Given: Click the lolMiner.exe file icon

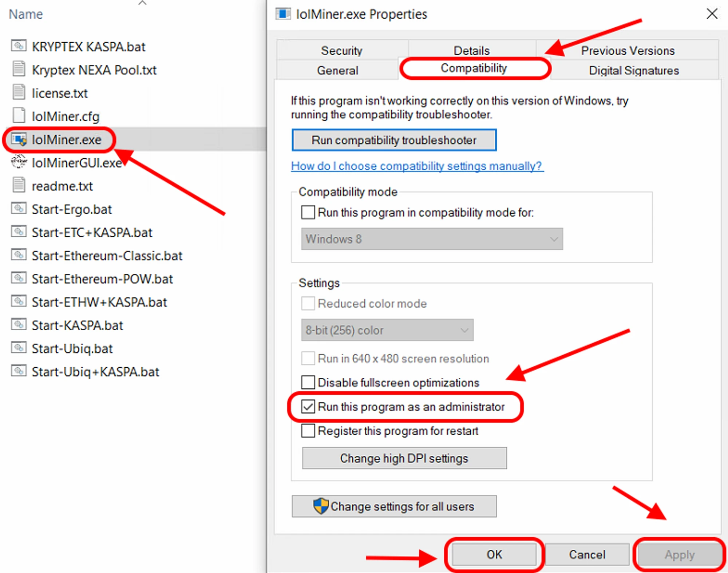Looking at the screenshot, I should pyautogui.click(x=19, y=139).
